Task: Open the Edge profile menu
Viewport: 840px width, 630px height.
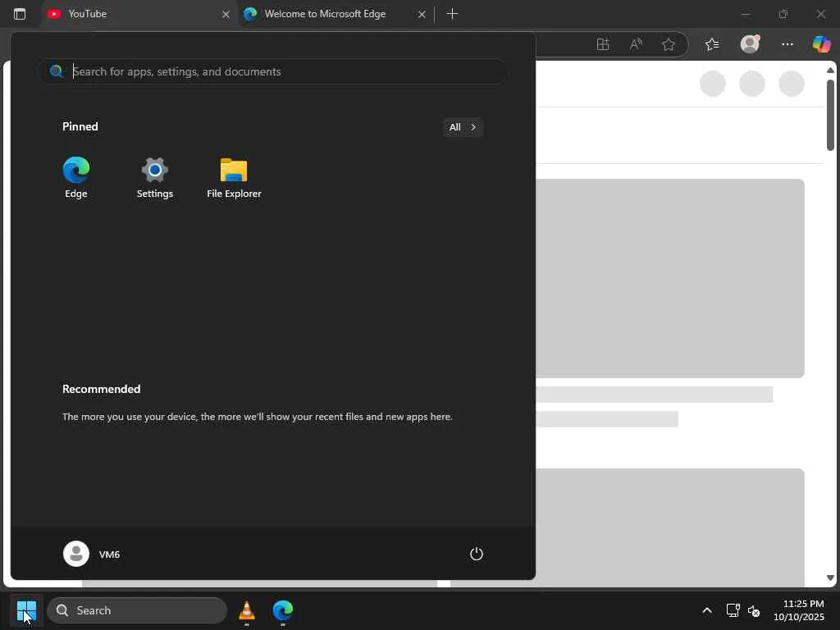Action: click(750, 44)
